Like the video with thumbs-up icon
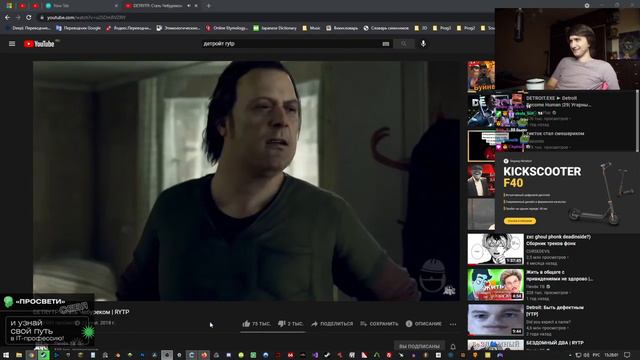The width and height of the screenshot is (640, 360). (246, 324)
